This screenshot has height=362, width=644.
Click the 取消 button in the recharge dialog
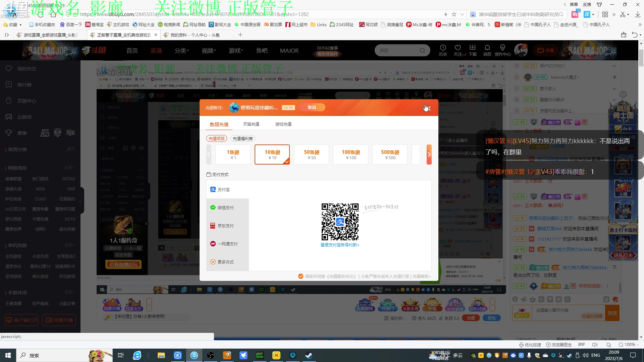tap(312, 108)
